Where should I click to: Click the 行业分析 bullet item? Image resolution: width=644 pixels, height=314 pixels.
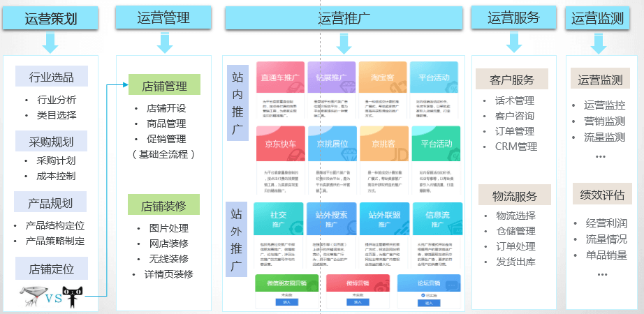pos(57,100)
